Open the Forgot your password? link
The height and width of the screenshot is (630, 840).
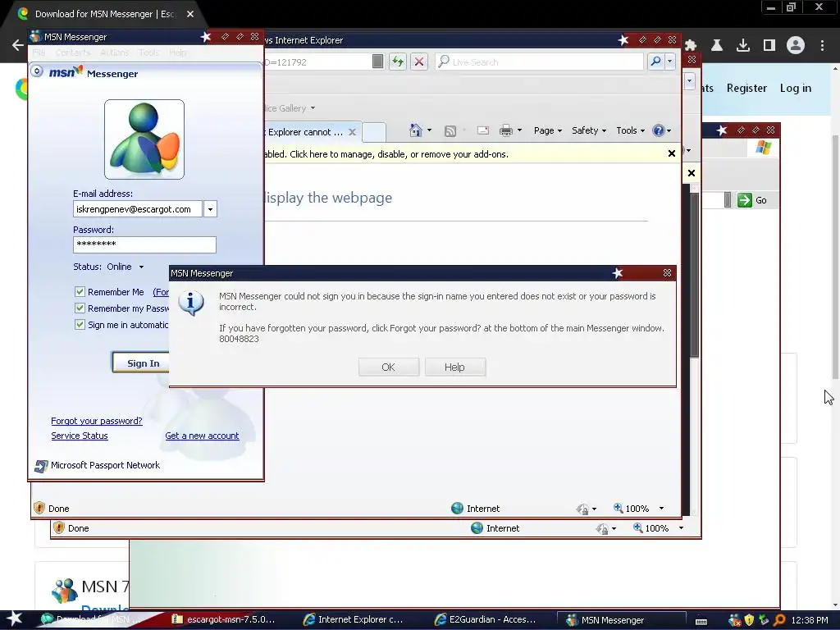coord(97,421)
